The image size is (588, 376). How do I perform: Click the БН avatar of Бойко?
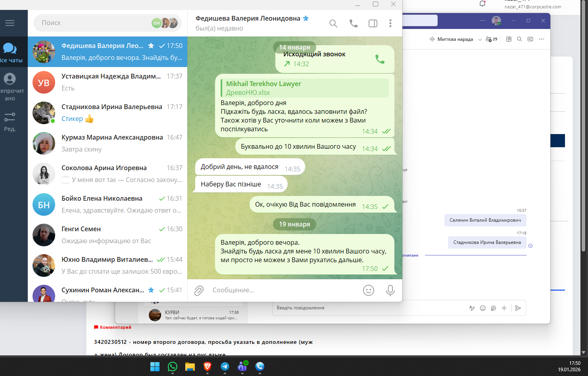[44, 205]
